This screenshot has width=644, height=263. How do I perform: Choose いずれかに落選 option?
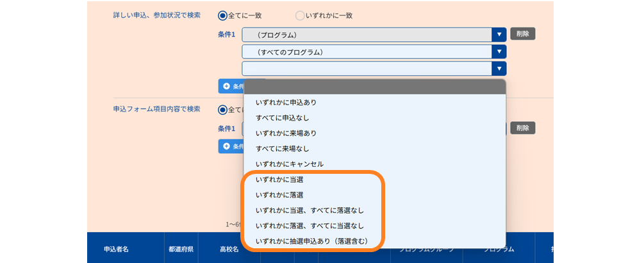coord(374,195)
